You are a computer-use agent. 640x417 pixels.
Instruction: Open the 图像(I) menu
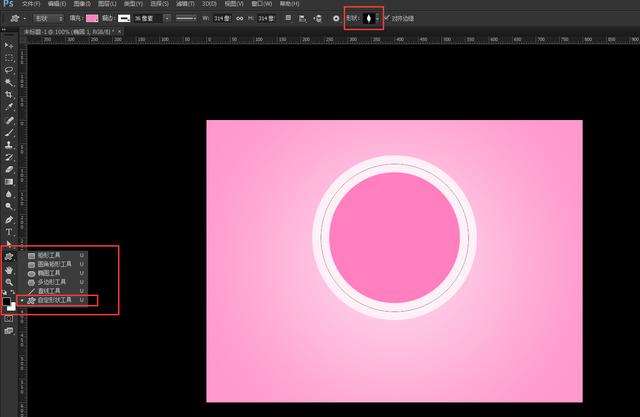point(82,4)
